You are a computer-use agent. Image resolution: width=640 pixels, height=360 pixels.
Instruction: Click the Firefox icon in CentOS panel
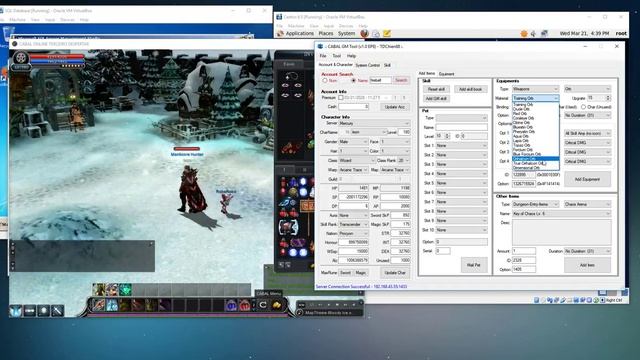(x=364, y=33)
